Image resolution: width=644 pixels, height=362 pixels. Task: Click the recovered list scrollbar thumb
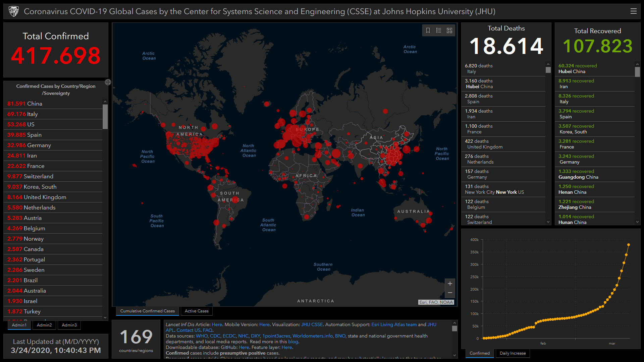click(x=637, y=72)
